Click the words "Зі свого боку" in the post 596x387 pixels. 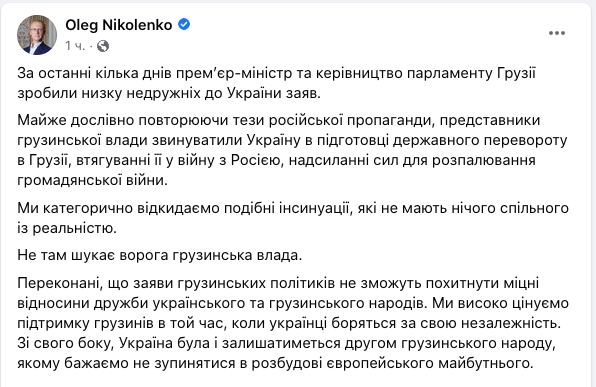coord(65,343)
